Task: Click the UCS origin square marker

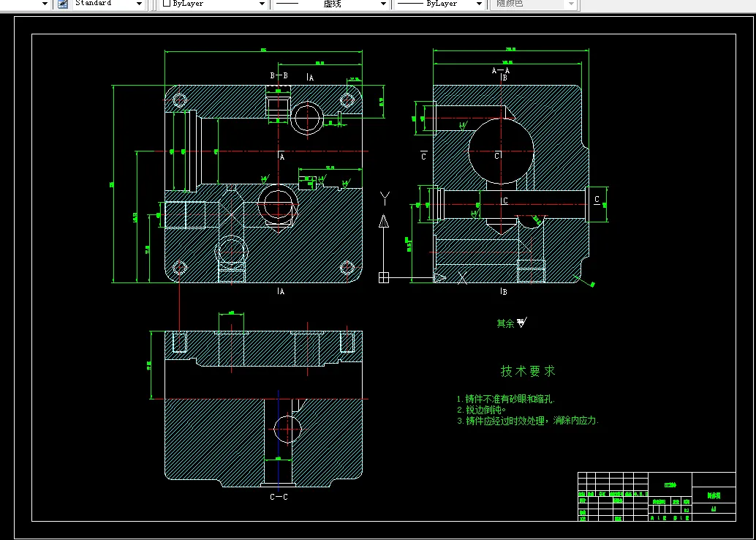Action: point(384,277)
